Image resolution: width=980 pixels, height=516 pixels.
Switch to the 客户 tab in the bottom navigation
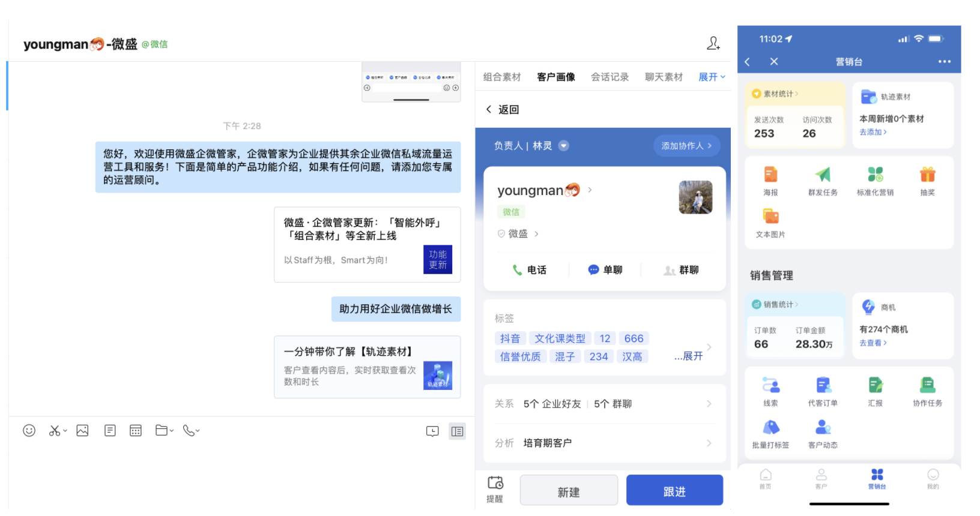point(821,479)
